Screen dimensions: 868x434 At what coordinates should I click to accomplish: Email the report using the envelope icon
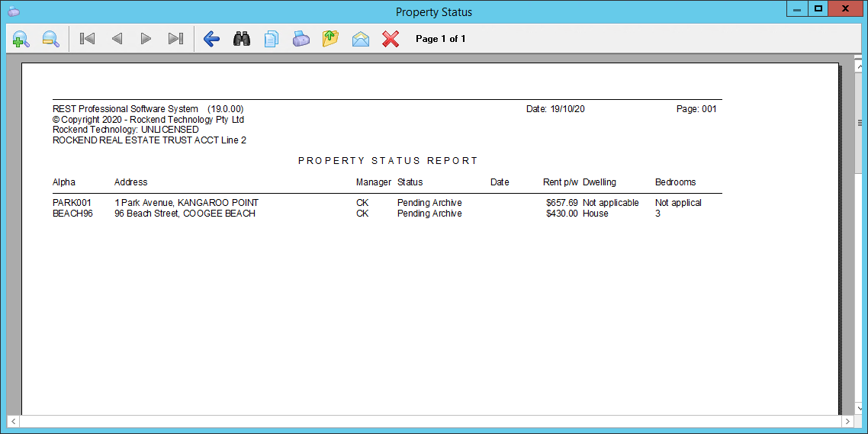click(360, 39)
